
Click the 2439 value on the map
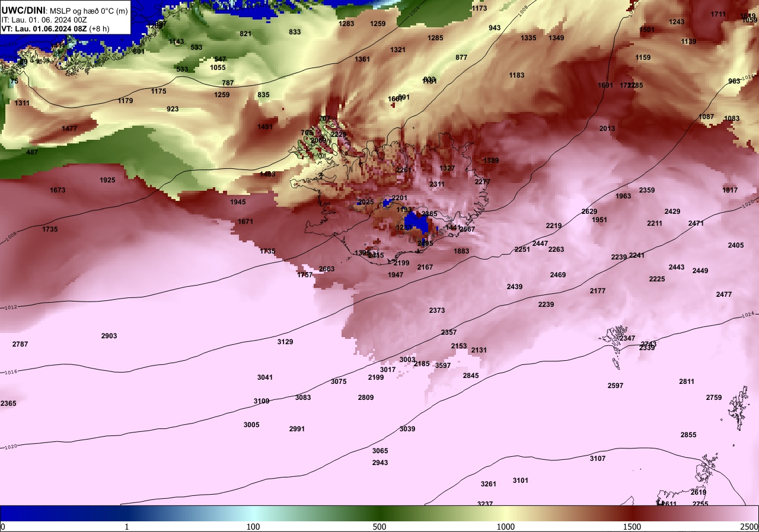coord(515,287)
